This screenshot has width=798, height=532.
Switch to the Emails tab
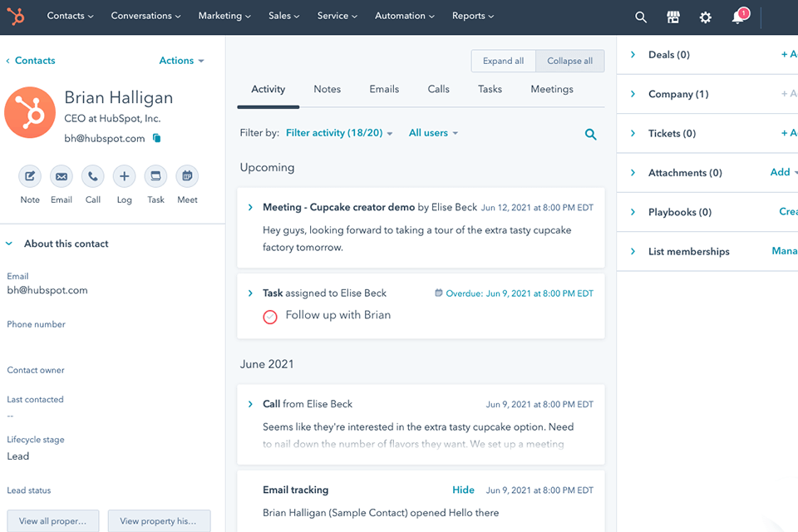point(384,90)
